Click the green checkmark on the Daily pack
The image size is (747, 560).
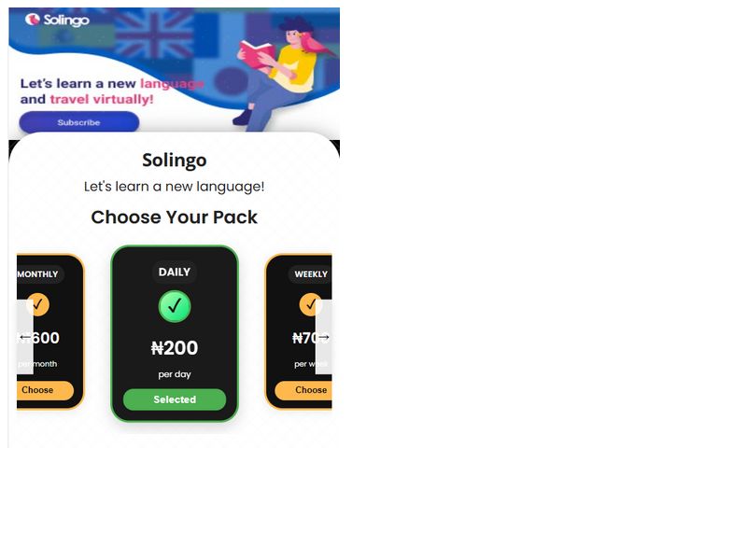click(x=175, y=306)
